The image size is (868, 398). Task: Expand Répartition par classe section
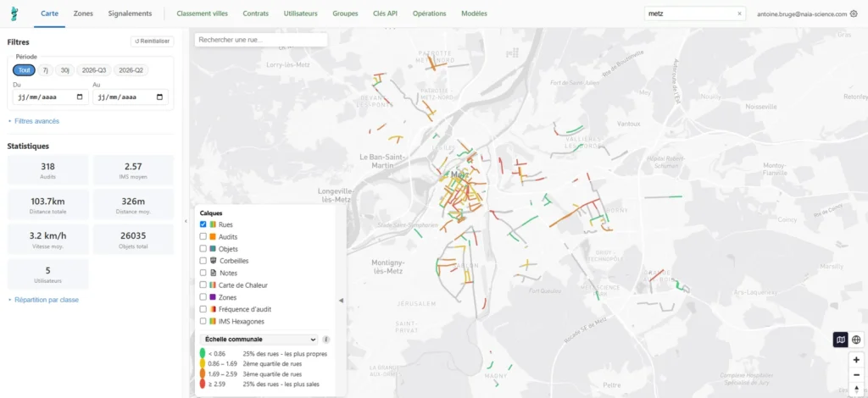(43, 300)
